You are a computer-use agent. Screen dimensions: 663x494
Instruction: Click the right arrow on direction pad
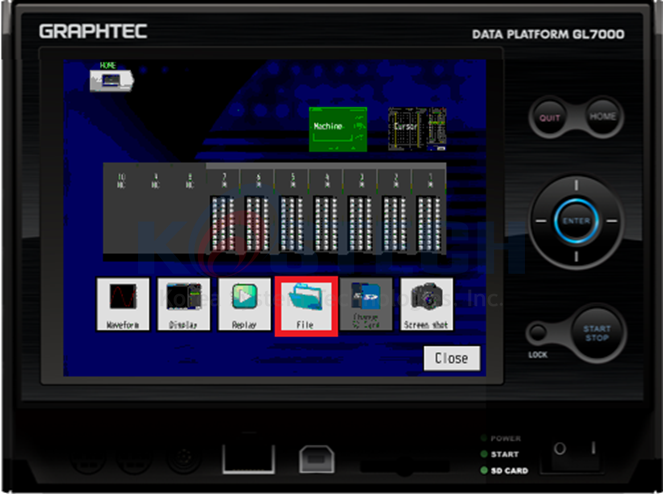pos(612,221)
